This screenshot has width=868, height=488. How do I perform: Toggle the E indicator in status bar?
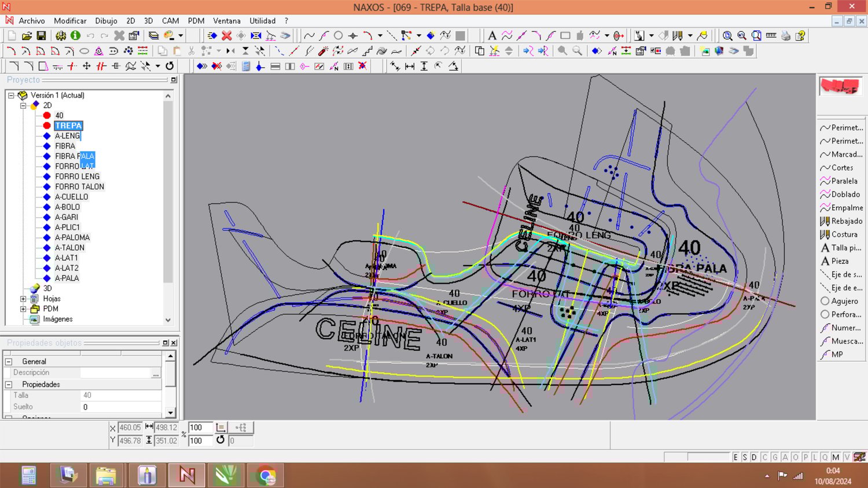click(735, 457)
